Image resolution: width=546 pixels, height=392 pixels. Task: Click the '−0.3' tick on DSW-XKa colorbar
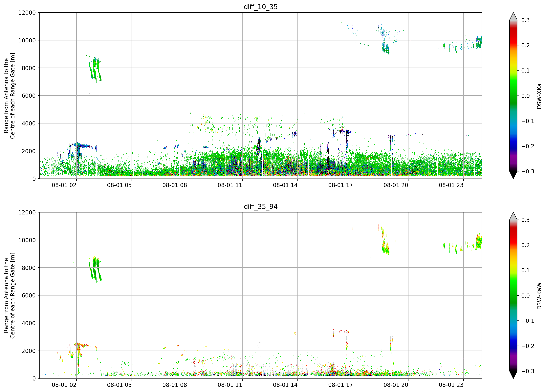[528, 171]
